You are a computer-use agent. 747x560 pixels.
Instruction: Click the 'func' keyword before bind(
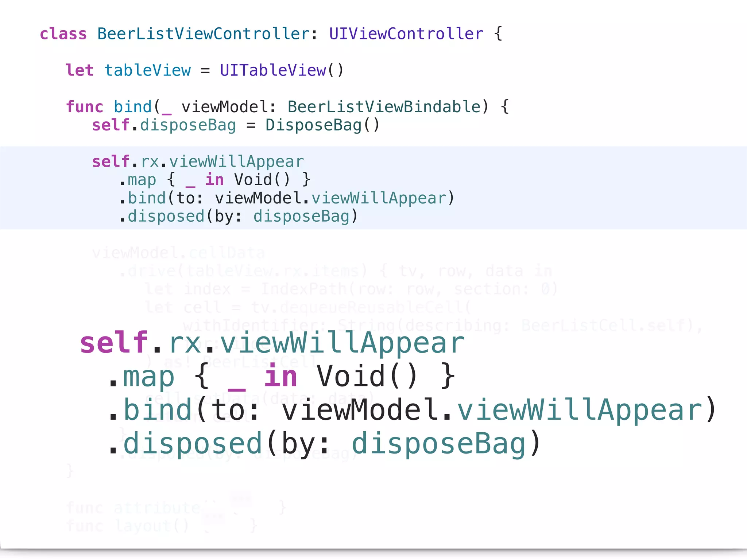[x=85, y=107]
